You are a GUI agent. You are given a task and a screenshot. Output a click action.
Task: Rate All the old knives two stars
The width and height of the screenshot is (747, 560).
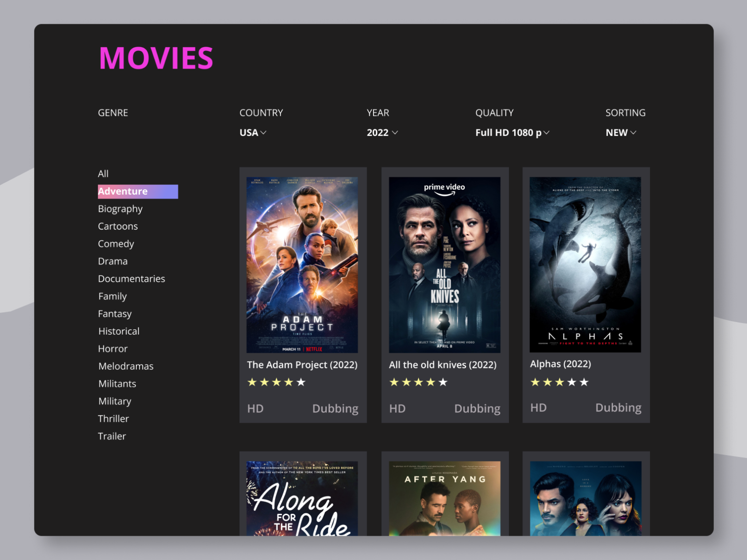tap(406, 382)
